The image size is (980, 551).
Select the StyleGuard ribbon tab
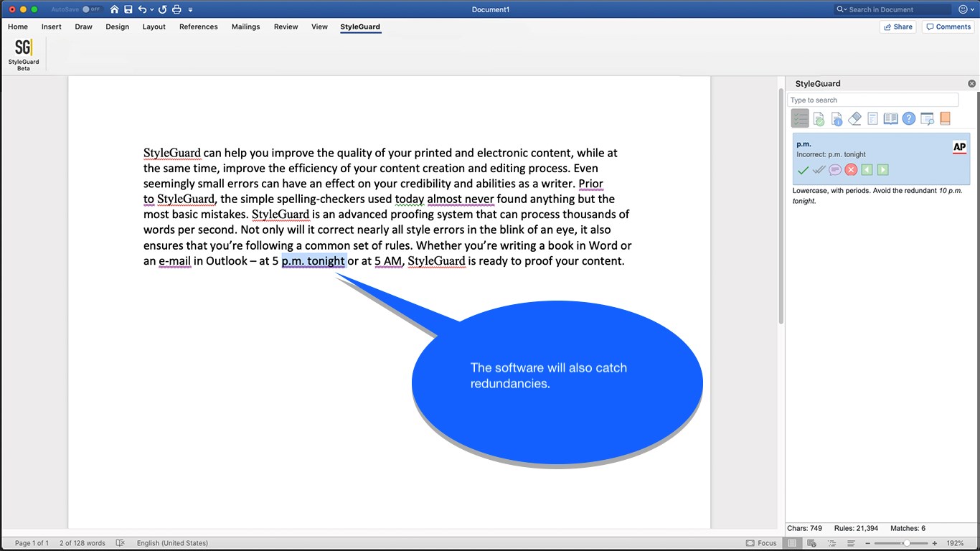361,27
